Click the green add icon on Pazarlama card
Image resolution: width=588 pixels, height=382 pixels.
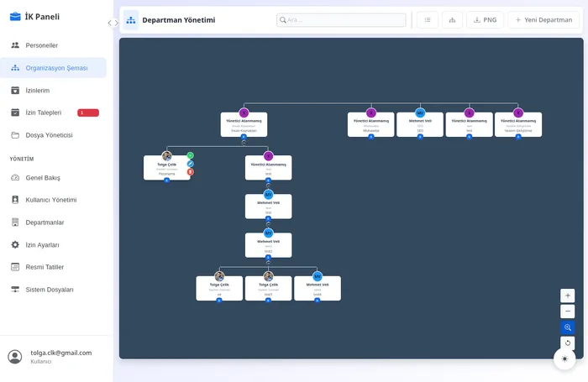pyautogui.click(x=191, y=155)
